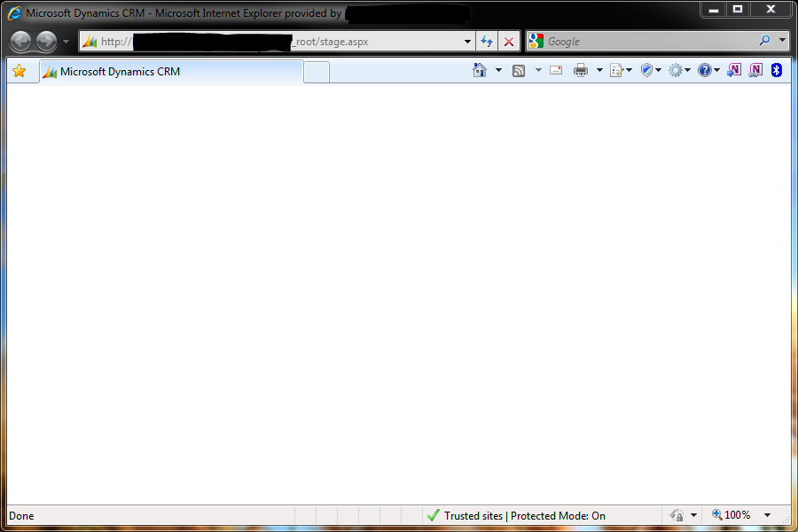The height and width of the screenshot is (532, 798).
Task: Click inside the Google search box
Action: [x=647, y=42]
